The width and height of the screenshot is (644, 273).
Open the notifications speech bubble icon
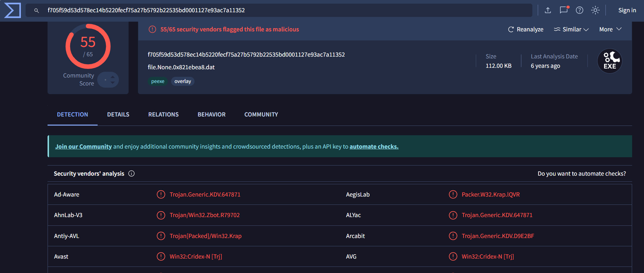coord(564,10)
